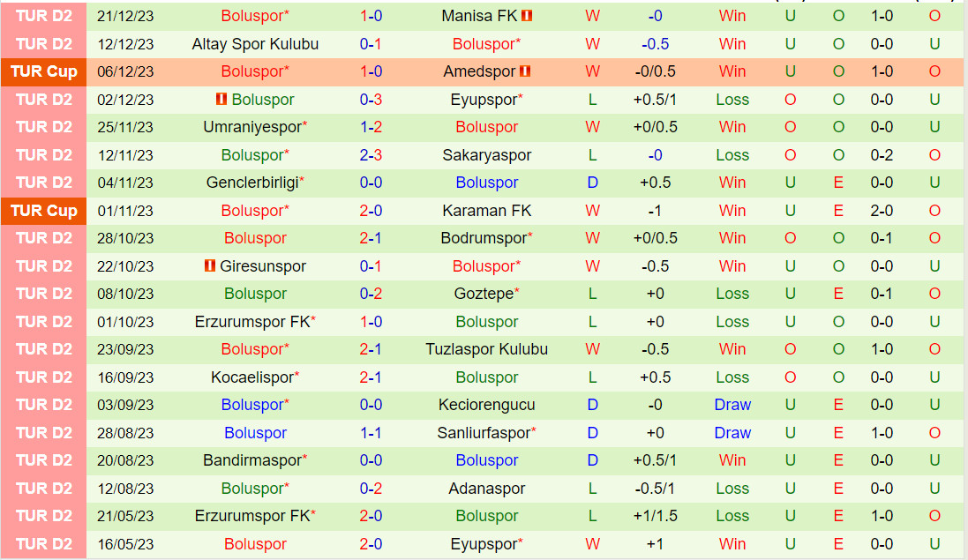Open the Karaman FK team link

(x=487, y=211)
